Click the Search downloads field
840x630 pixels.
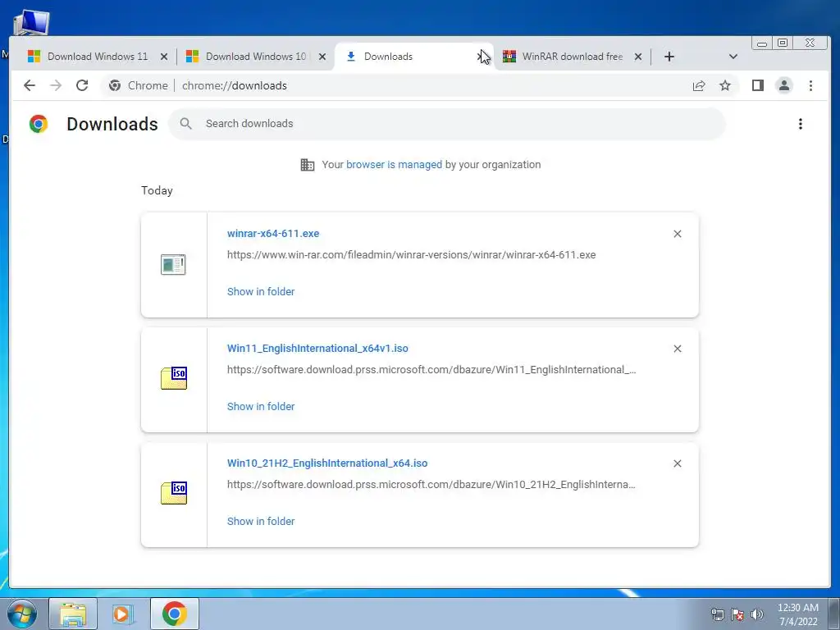(x=447, y=124)
